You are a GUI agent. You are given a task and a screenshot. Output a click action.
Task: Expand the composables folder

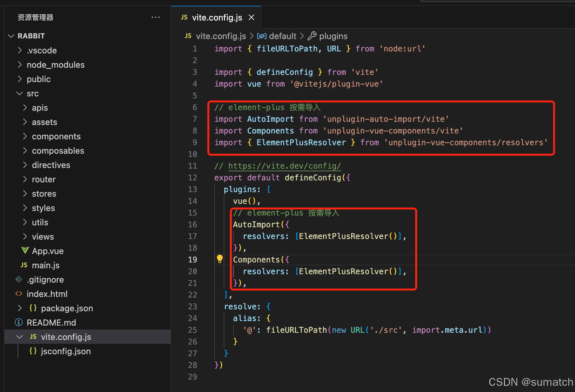pos(25,150)
